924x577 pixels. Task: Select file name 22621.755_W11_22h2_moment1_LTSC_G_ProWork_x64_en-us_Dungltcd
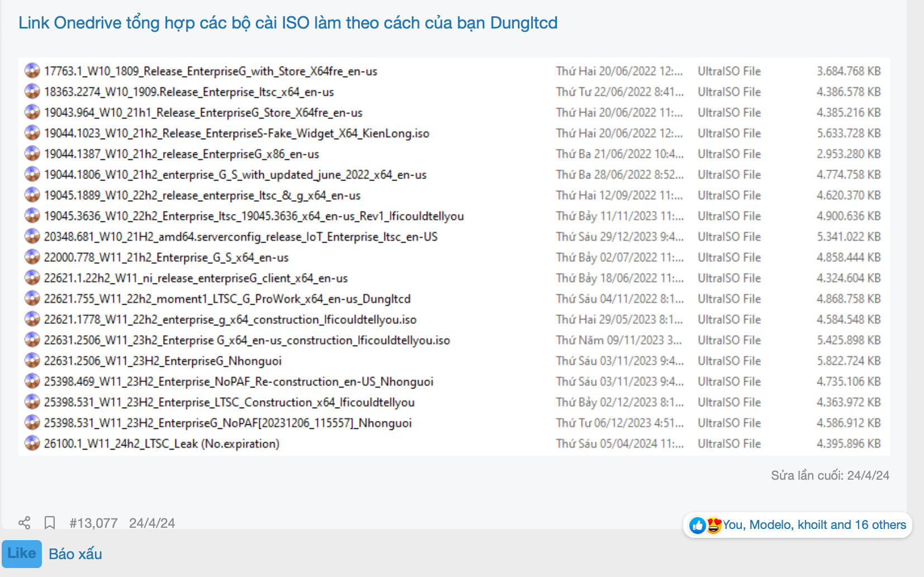pyautogui.click(x=227, y=299)
